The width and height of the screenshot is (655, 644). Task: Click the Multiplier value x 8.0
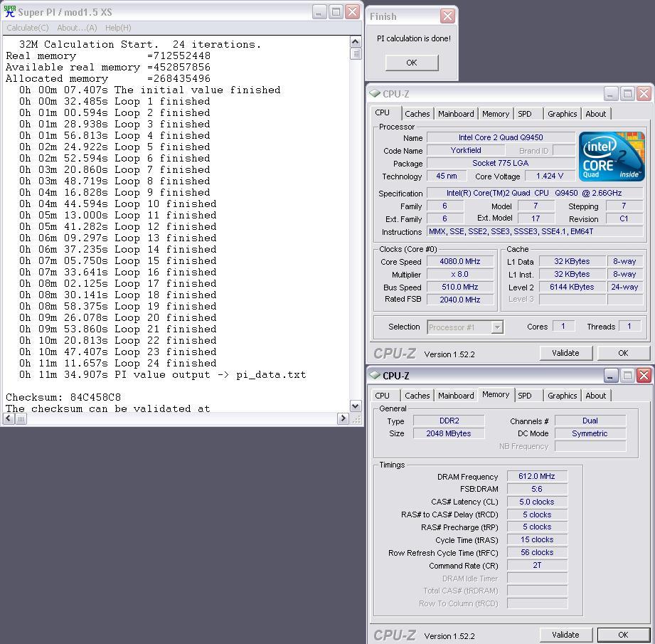[460, 274]
